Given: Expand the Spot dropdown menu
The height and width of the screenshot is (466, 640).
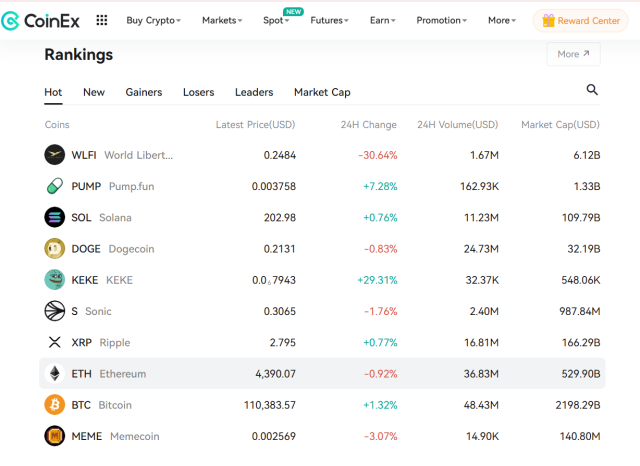Looking at the screenshot, I should 276,20.
